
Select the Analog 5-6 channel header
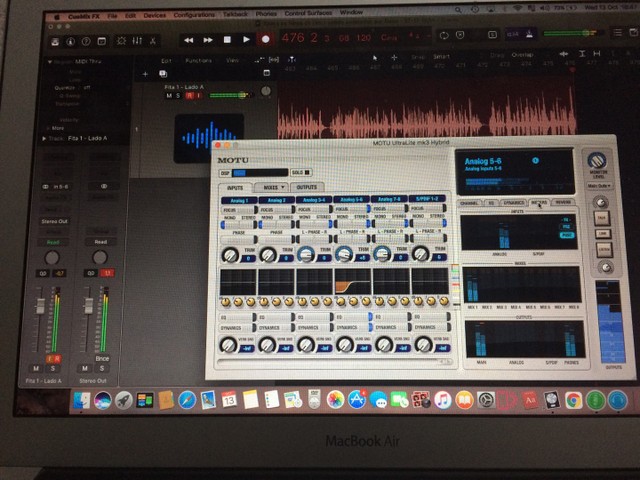[351, 200]
